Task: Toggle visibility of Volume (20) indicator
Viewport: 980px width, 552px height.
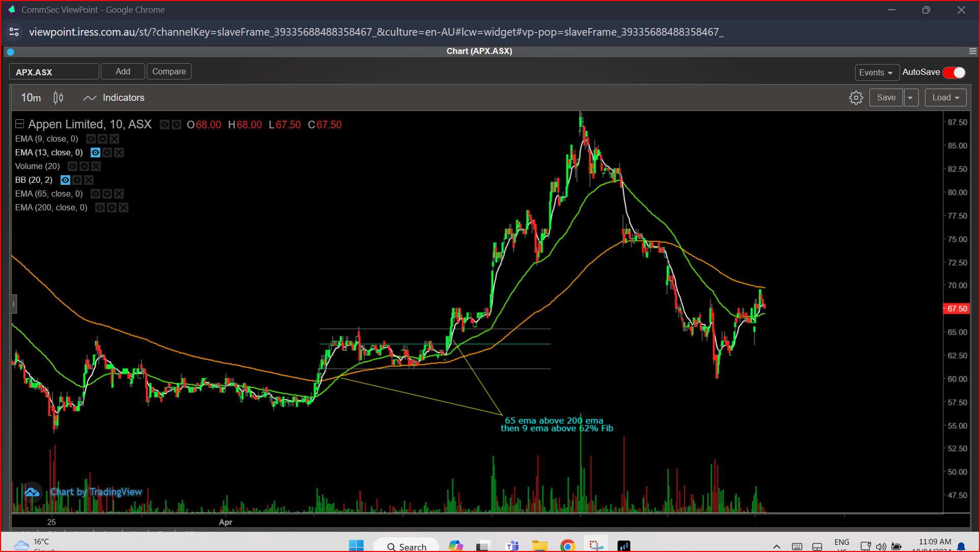Action: point(72,166)
